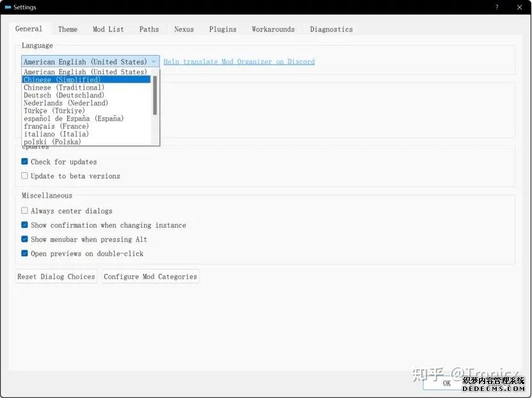Uncheck Open previews on double-click
This screenshot has width=532, height=398.
click(x=25, y=253)
